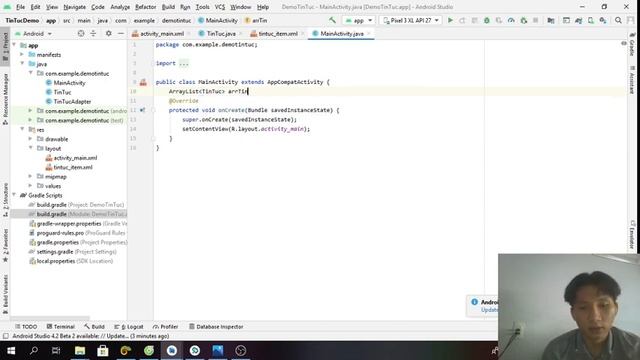Collapse Gradle Scripts node
This screenshot has height=360, width=640.
click(x=15, y=195)
